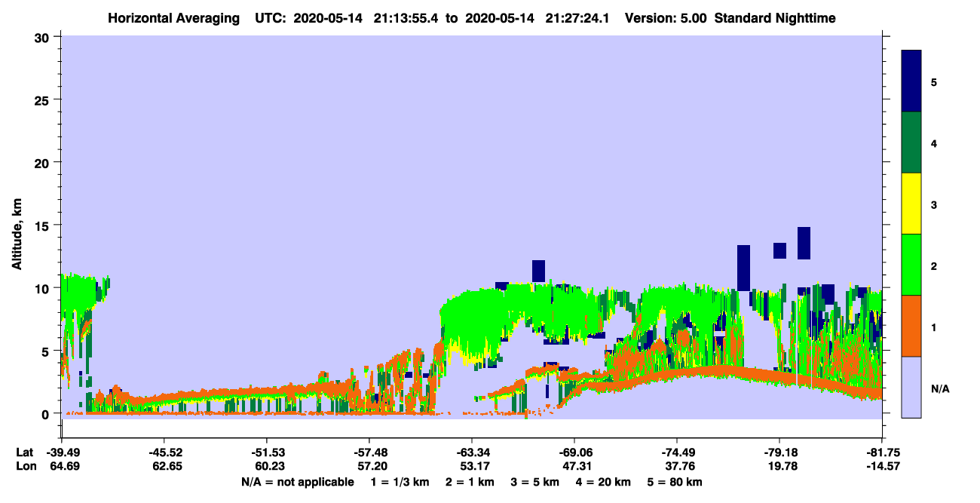
Task: Click the 'Lon' row label
Action: coord(25,466)
